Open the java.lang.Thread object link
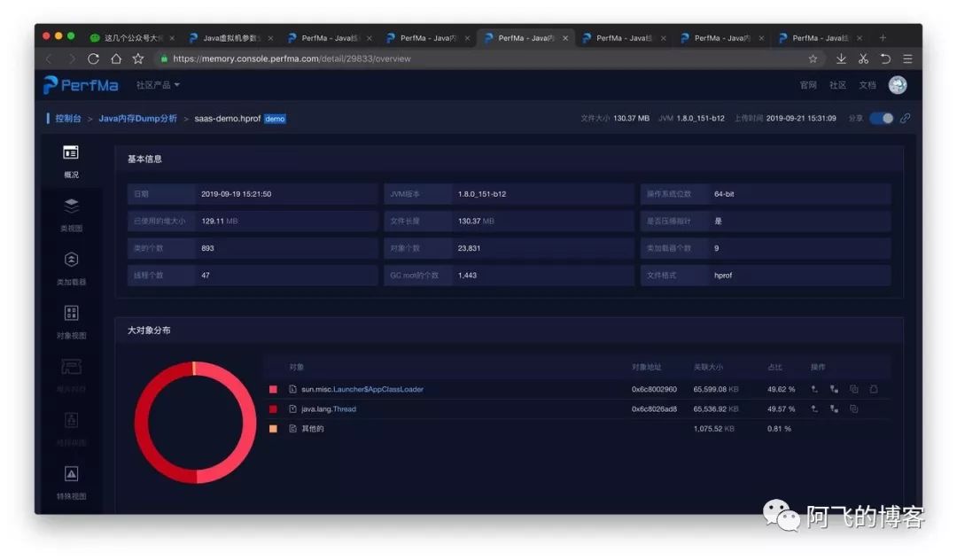The height and width of the screenshot is (560, 957). pos(328,408)
